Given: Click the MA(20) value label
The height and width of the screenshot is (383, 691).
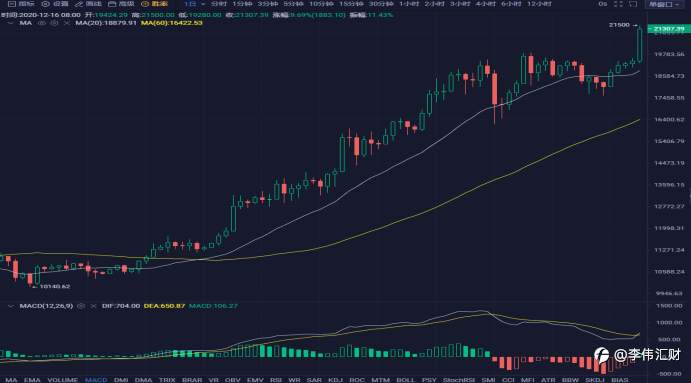Looking at the screenshot, I should tap(106, 23).
